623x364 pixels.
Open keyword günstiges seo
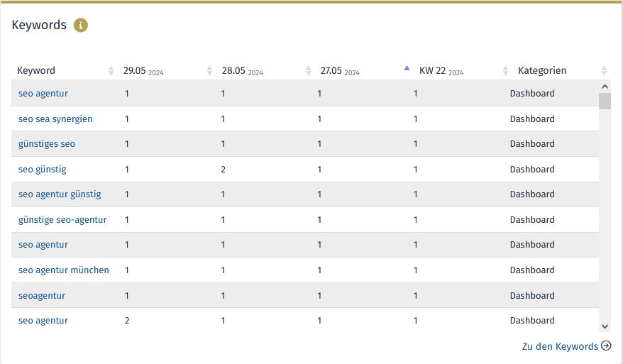tap(47, 144)
